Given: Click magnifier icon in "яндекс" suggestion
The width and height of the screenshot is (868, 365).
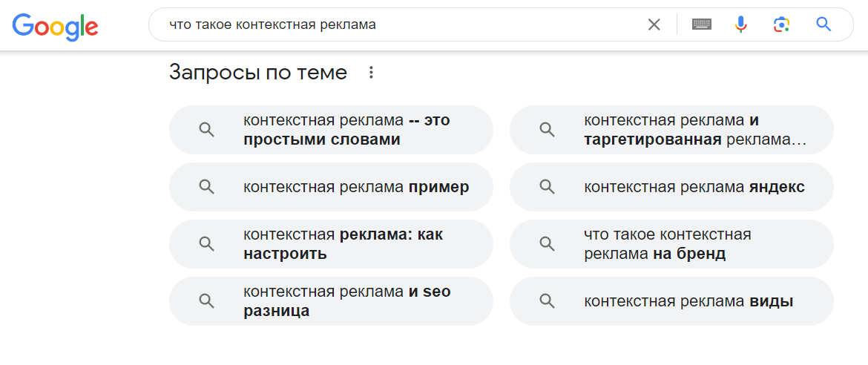Looking at the screenshot, I should coord(548,187).
